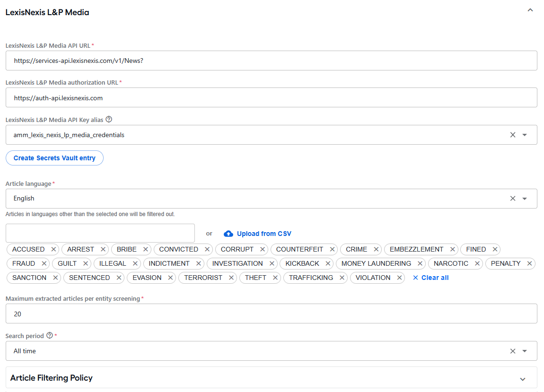Click Clear all keywords link
This screenshot has width=544, height=392.
pyautogui.click(x=430, y=278)
